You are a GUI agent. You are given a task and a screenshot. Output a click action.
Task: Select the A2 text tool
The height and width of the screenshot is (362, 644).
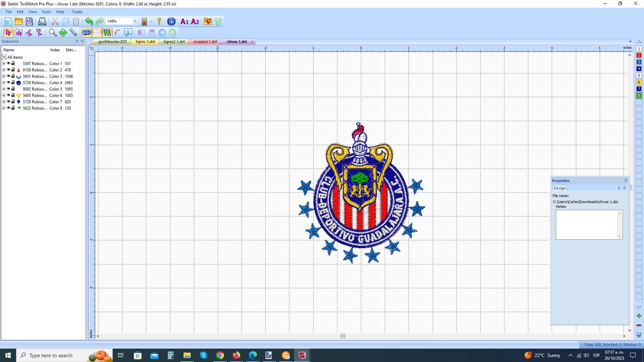195,21
